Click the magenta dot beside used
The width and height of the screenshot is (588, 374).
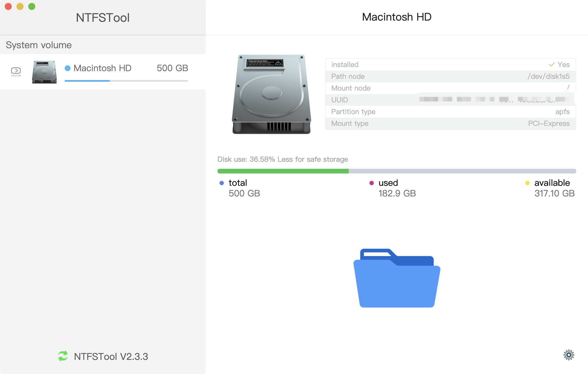[x=372, y=183]
